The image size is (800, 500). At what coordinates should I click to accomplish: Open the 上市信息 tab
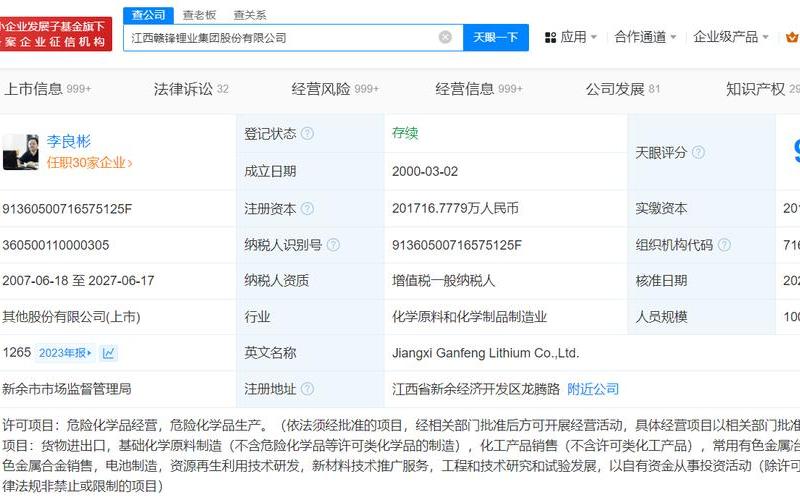47,89
